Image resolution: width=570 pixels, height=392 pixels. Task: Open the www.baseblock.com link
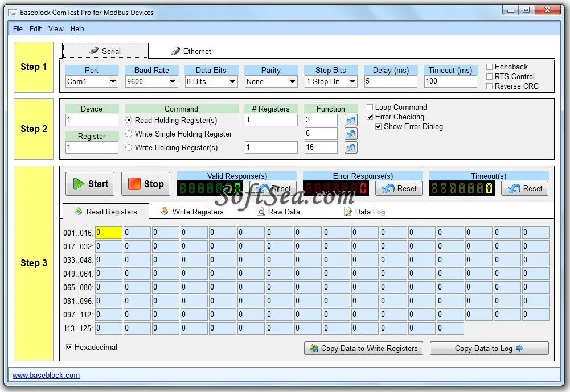(46, 376)
